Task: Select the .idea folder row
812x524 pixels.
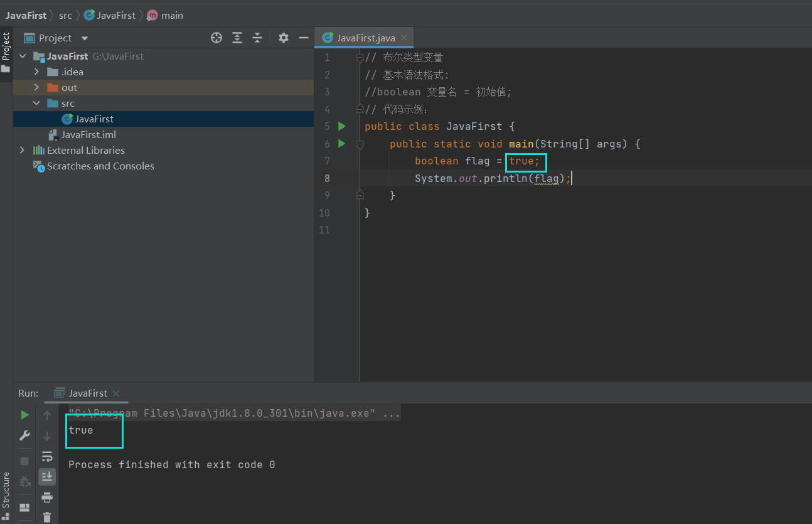Action: 163,72
